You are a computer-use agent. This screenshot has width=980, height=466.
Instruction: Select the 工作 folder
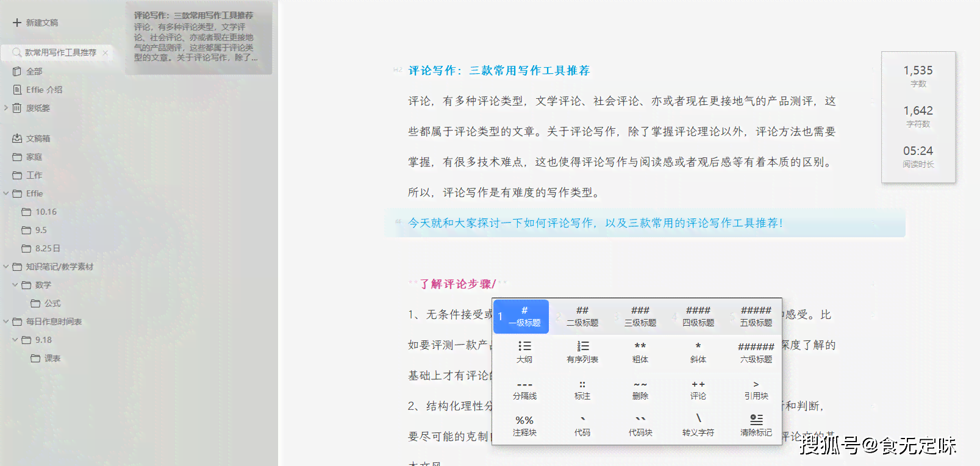tap(34, 175)
